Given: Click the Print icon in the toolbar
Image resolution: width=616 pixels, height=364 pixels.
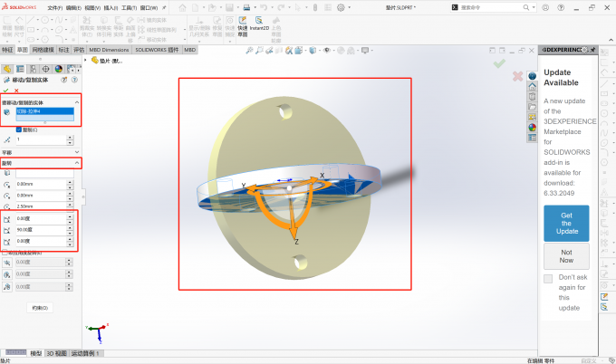Looking at the screenshot, I should [246, 7].
